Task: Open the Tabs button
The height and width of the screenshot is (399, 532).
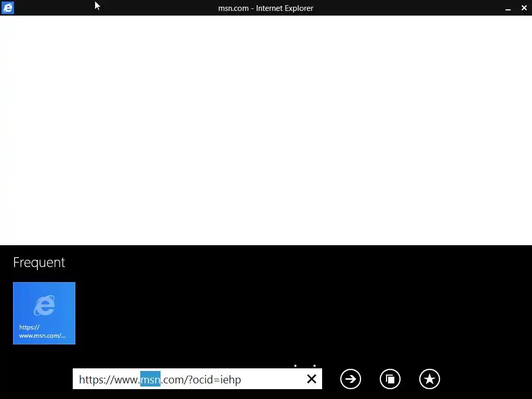Action: (390, 379)
